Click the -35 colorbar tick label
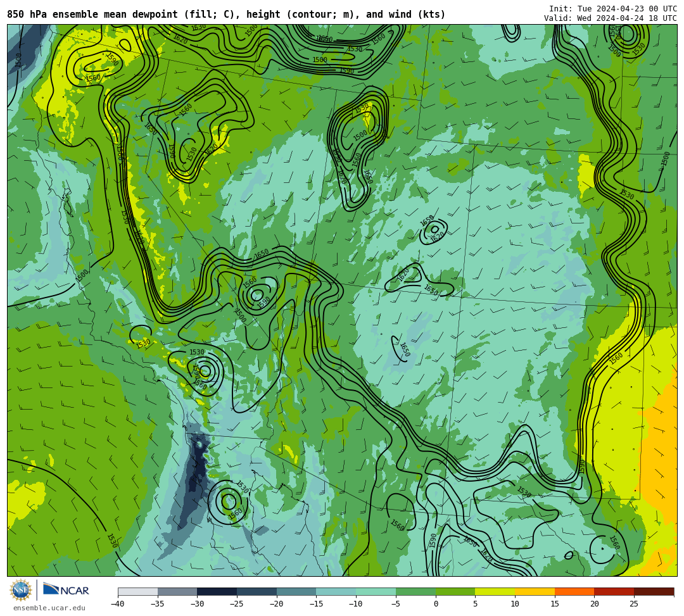 click(157, 604)
